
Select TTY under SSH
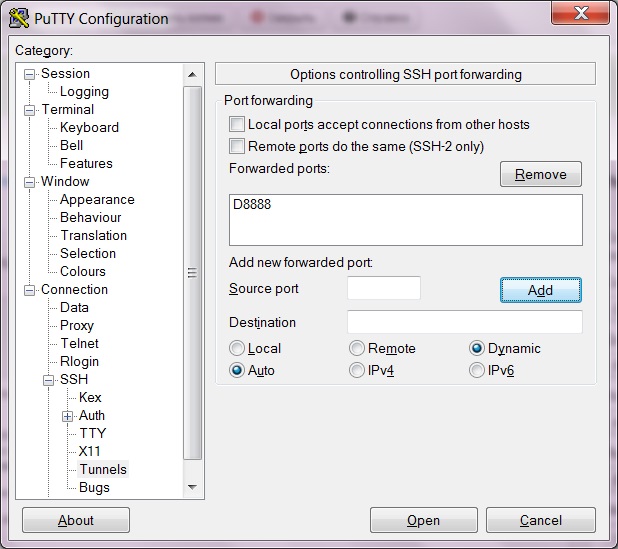(93, 433)
